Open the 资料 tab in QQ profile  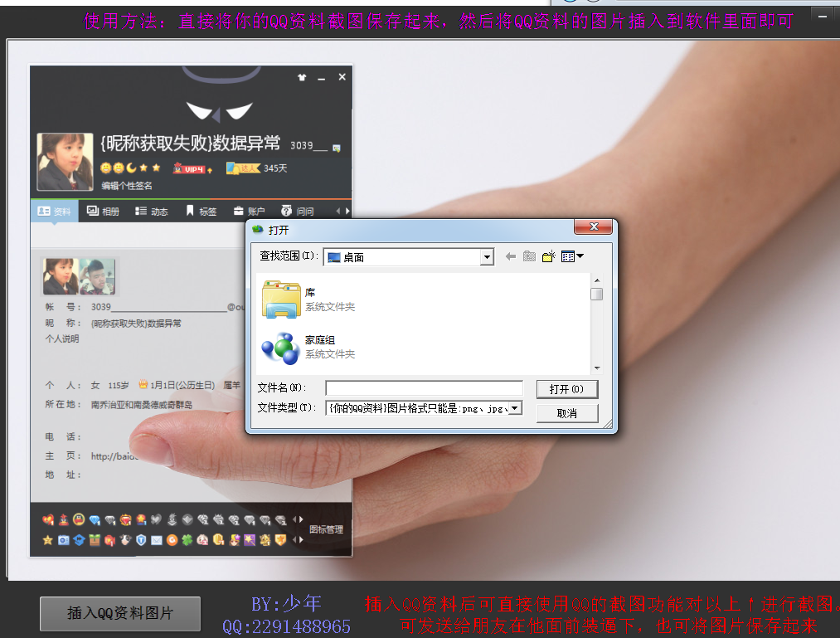pos(55,212)
